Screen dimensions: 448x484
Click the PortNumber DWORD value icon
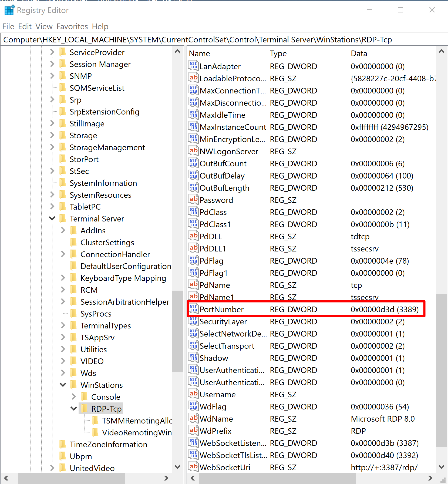193,309
